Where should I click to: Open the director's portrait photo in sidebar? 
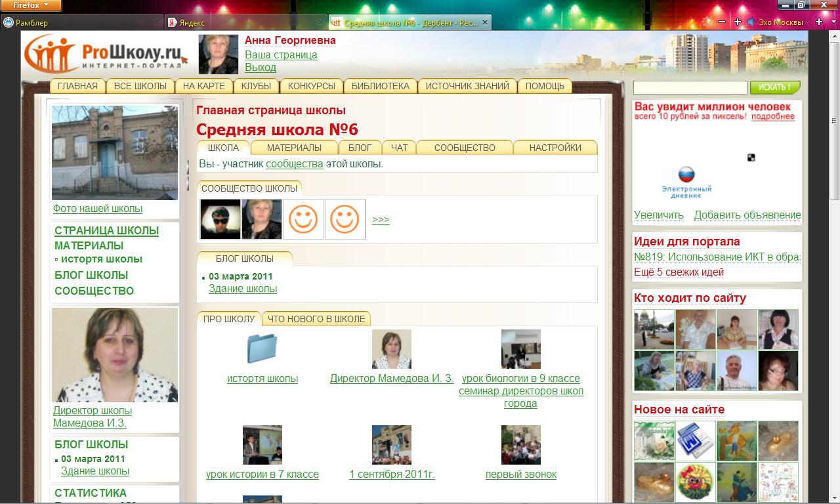[x=115, y=355]
